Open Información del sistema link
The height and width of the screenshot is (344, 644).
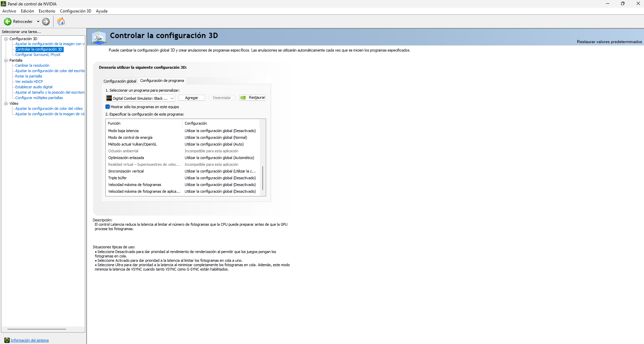coord(30,340)
